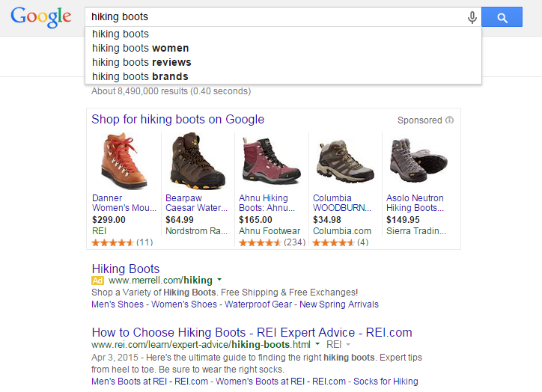Click the microphone voice search icon
Screen dimensions: 542x392
[472, 17]
